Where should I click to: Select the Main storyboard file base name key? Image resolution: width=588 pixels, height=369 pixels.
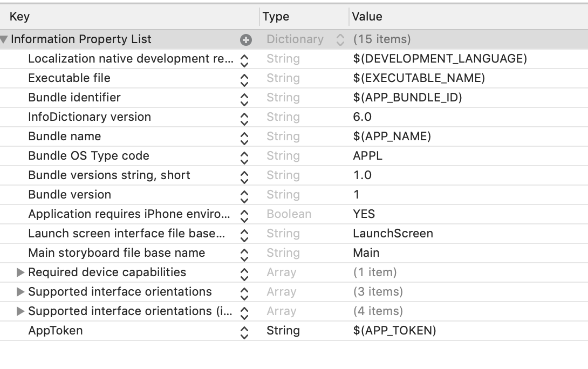[x=117, y=253]
